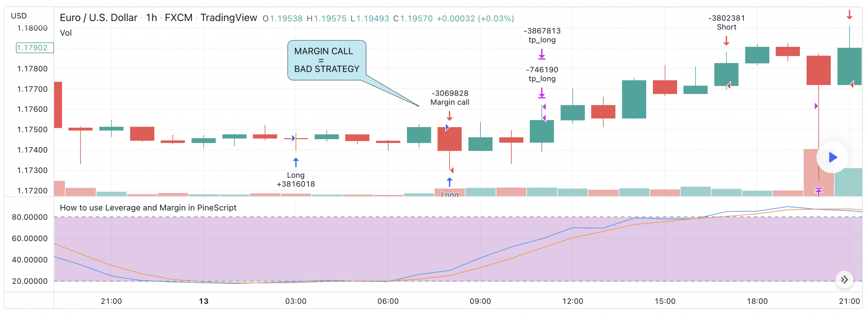This screenshot has width=868, height=314.
Task: Click the Leverage and Margin PineScript indicator title
Action: pos(148,208)
